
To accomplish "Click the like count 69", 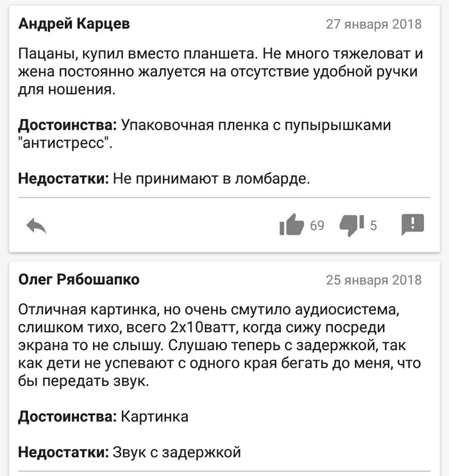I will 317,226.
